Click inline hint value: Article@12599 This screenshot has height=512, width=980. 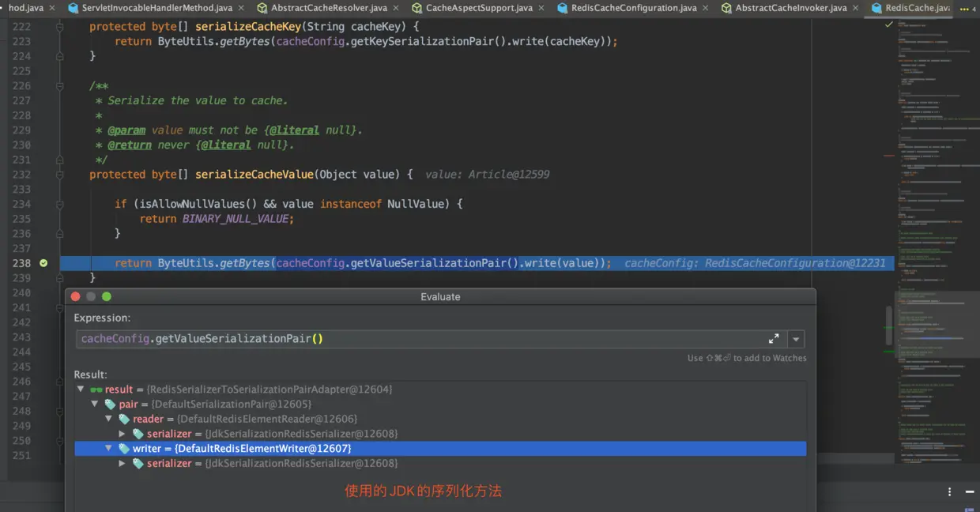(488, 175)
